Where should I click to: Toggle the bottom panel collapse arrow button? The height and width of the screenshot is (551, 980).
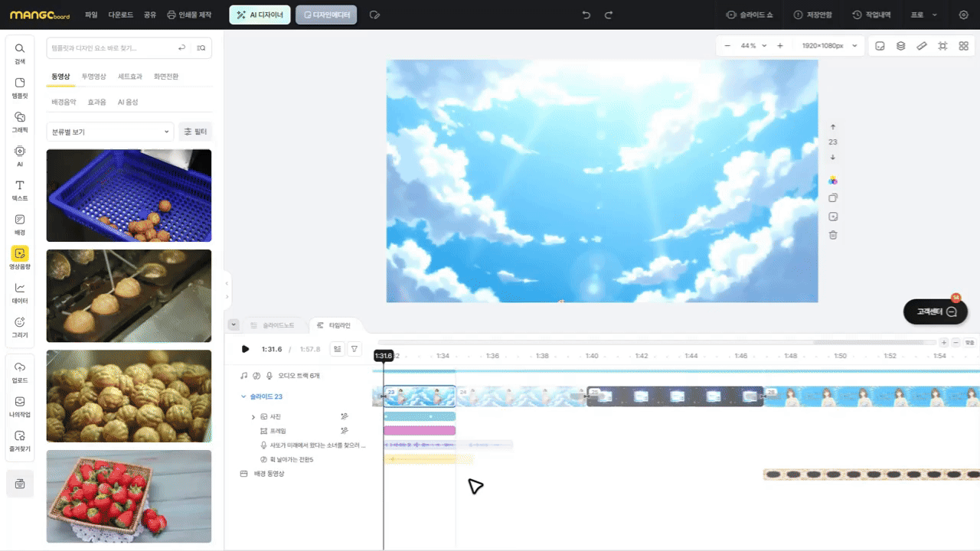coord(234,325)
